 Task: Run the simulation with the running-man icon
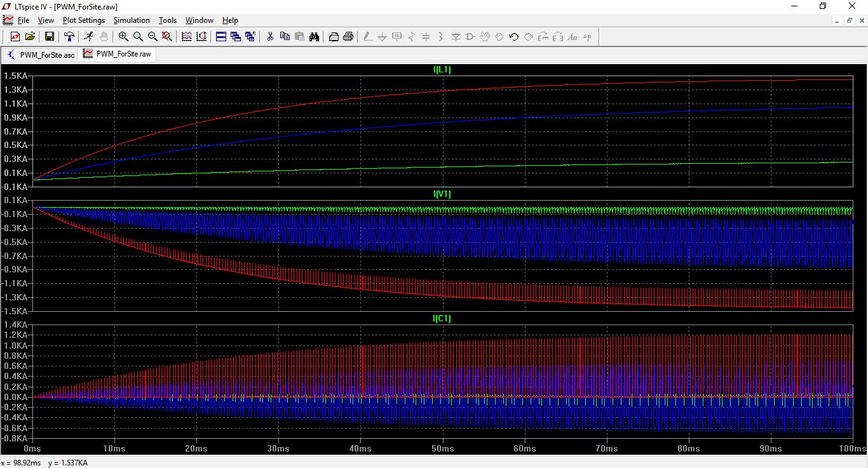click(88, 37)
